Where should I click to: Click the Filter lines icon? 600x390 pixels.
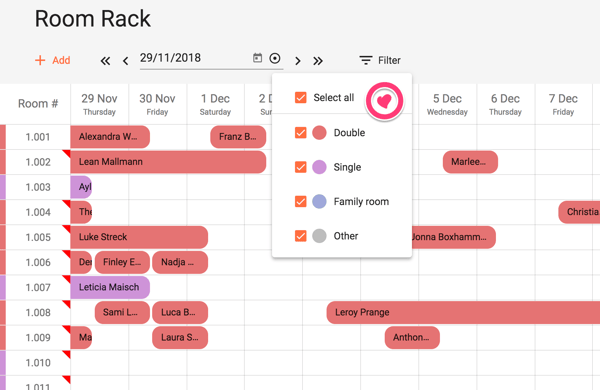coord(365,60)
